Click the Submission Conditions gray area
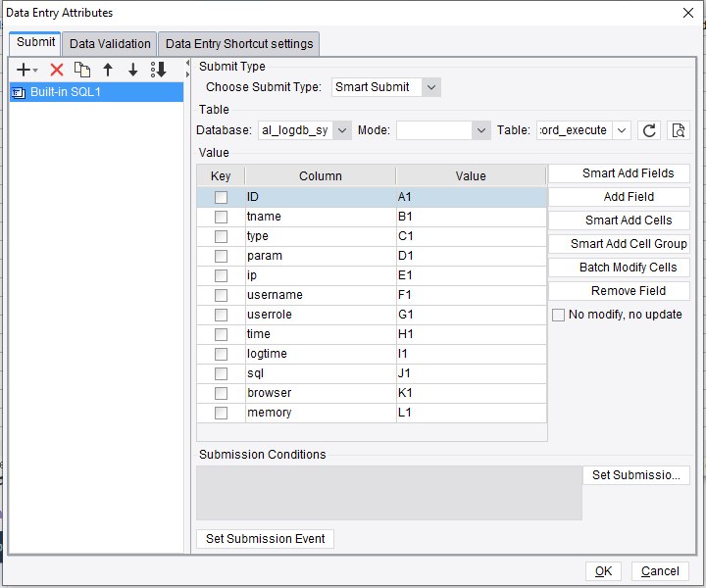The height and width of the screenshot is (588, 706). point(389,493)
